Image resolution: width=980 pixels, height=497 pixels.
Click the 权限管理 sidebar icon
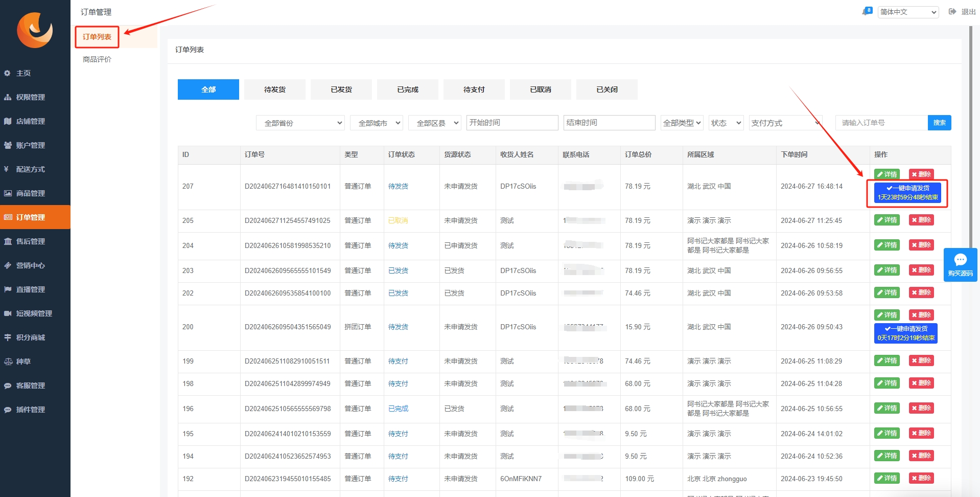[8, 97]
